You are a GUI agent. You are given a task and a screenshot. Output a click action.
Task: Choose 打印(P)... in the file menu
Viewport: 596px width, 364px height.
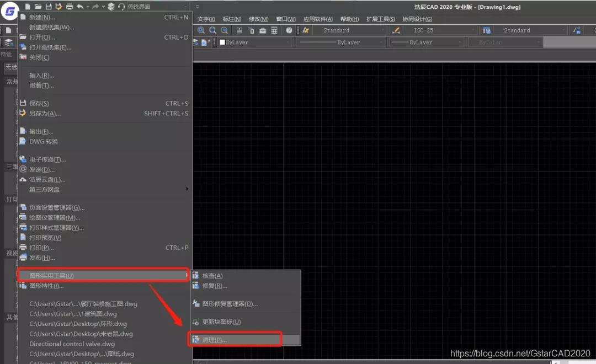pos(104,248)
